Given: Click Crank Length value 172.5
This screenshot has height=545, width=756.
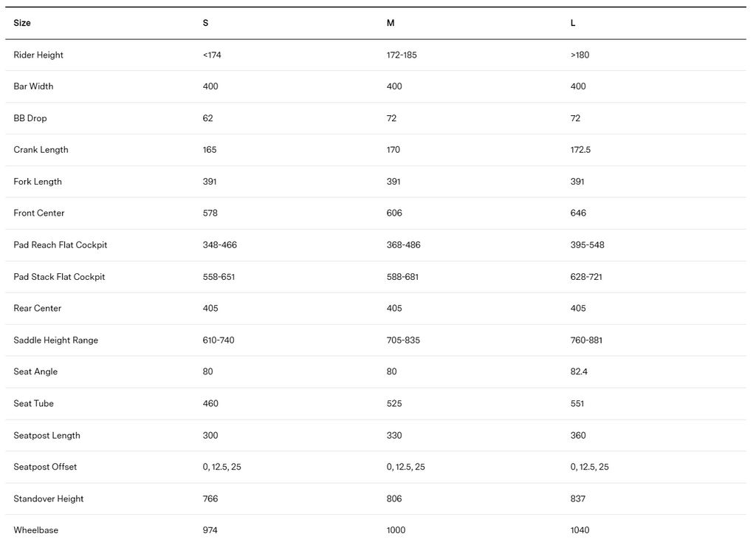Looking at the screenshot, I should tap(580, 150).
